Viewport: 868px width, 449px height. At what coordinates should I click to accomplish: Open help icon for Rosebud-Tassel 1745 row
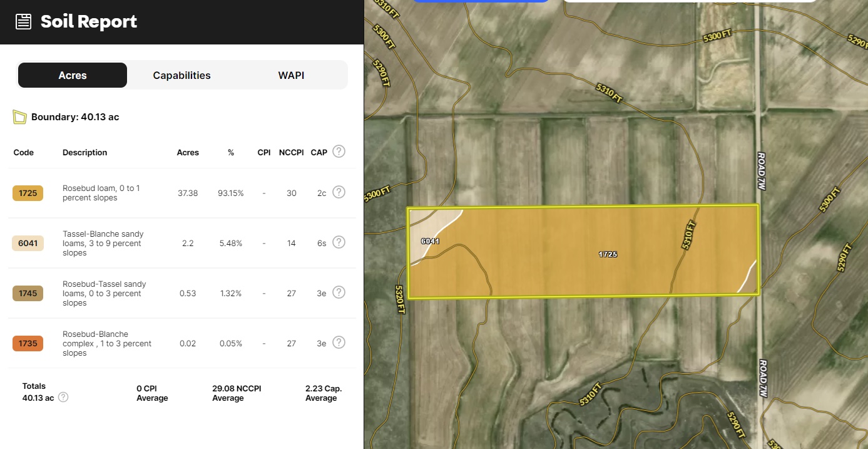339,292
